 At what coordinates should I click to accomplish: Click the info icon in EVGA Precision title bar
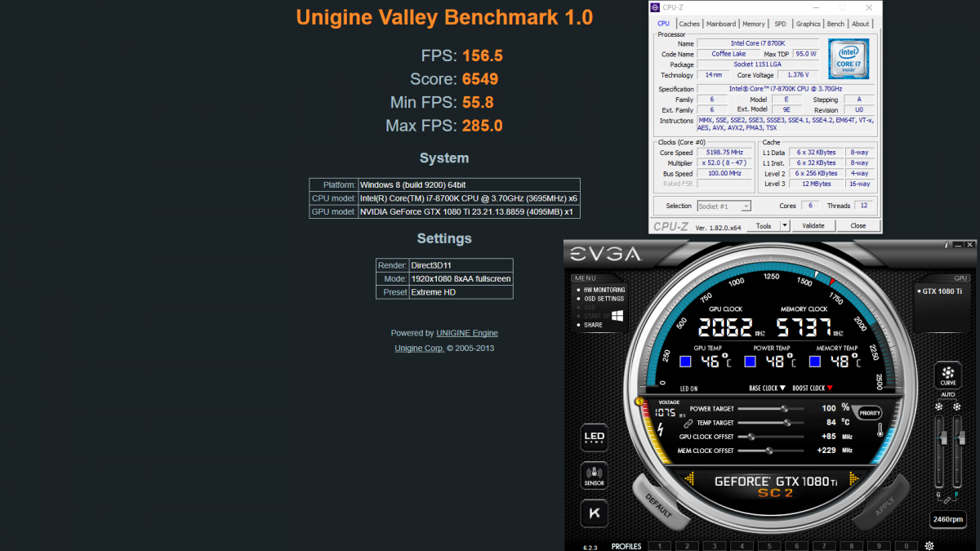(947, 244)
